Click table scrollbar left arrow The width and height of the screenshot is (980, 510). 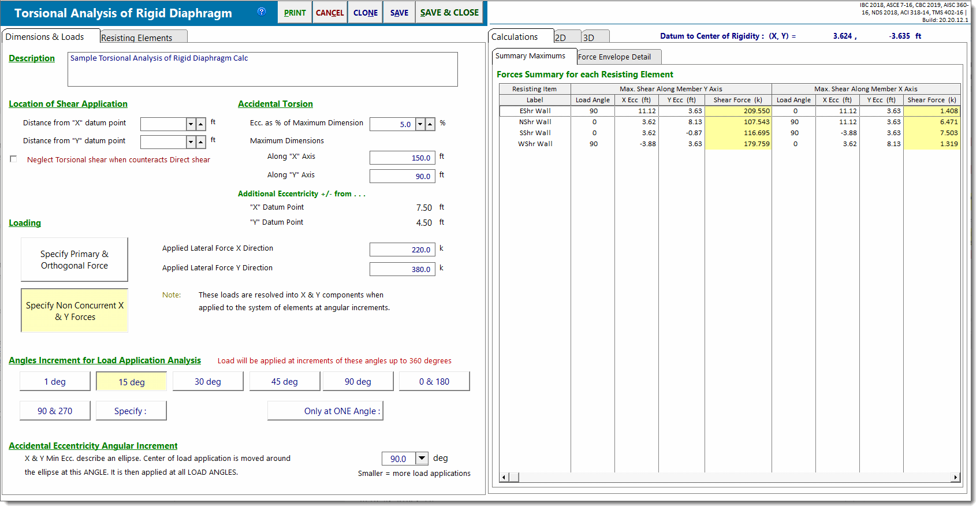tap(504, 477)
